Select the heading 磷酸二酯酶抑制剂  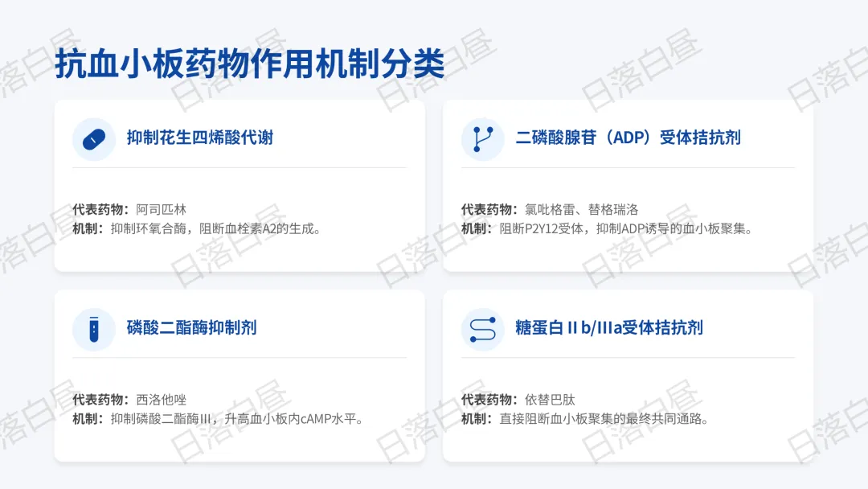[x=191, y=327]
